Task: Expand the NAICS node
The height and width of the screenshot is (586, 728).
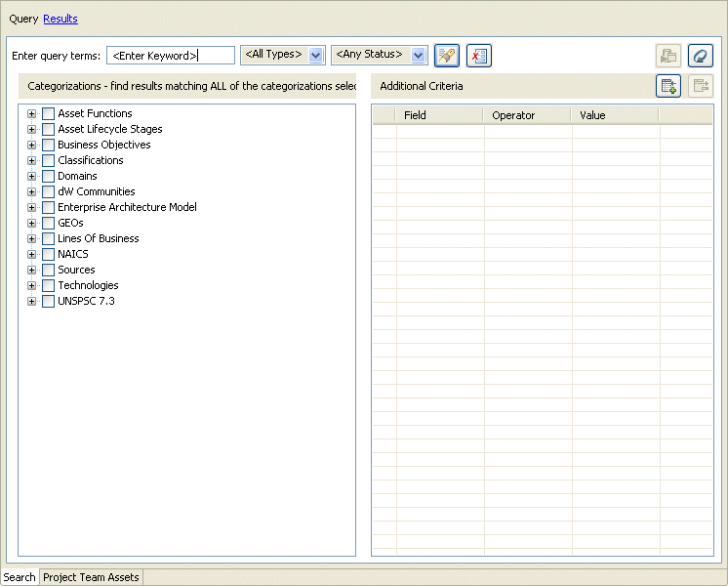Action: (x=31, y=254)
